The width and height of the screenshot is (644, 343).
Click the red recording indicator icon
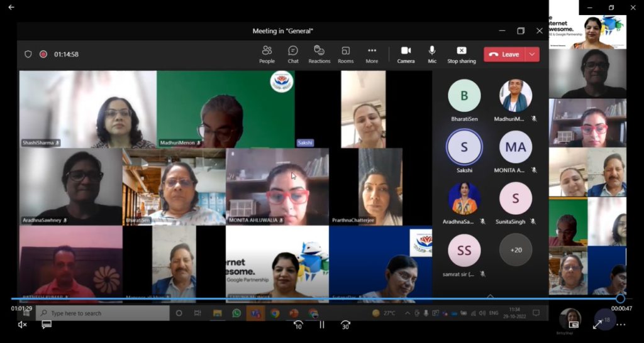43,54
